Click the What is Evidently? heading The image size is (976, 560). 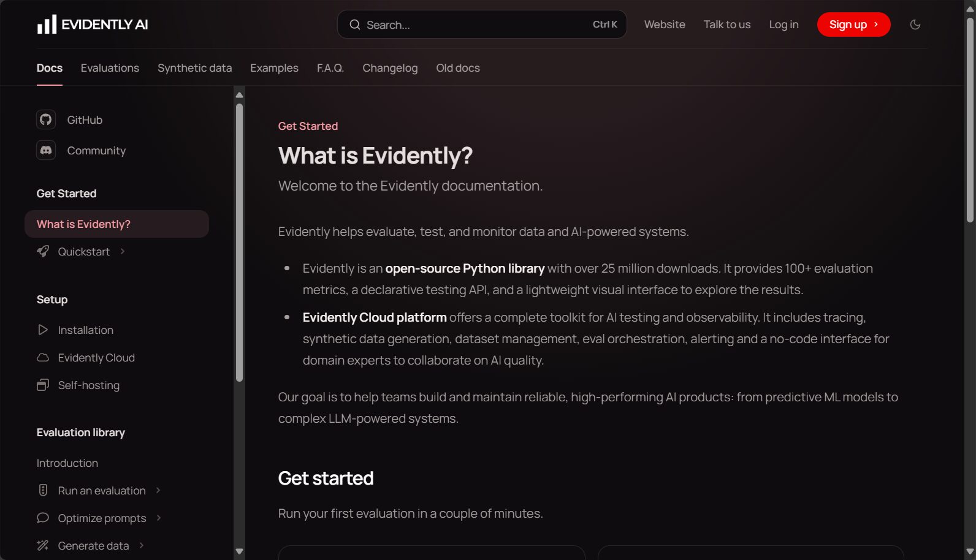(375, 156)
